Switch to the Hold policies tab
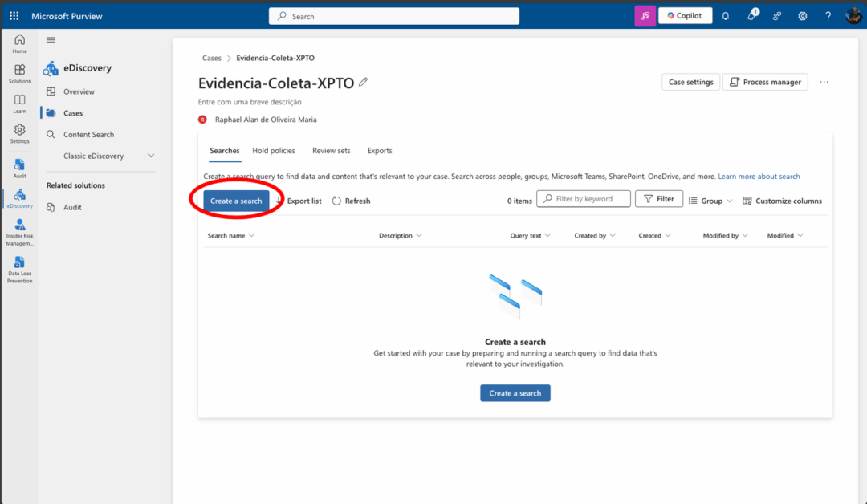This screenshot has height=504, width=867. (x=274, y=150)
